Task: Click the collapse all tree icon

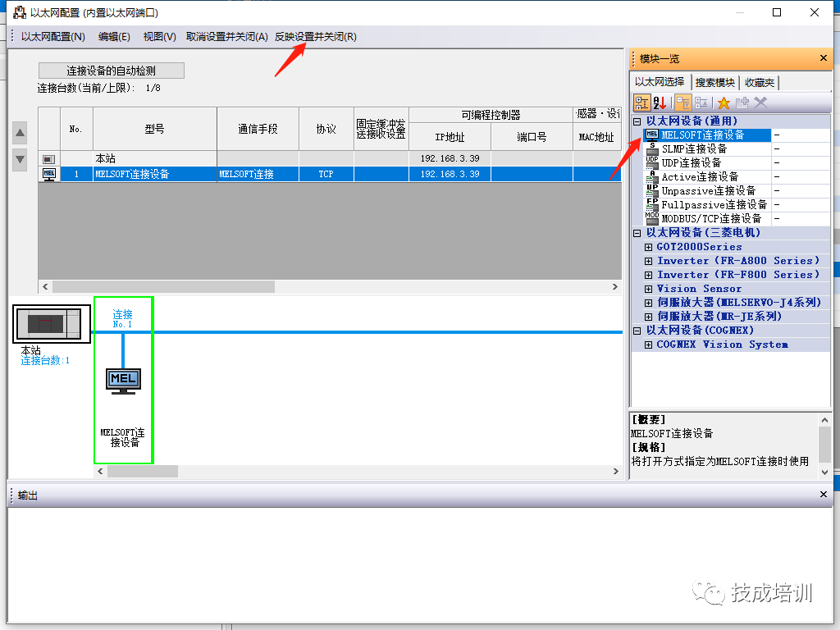Action: coord(682,103)
